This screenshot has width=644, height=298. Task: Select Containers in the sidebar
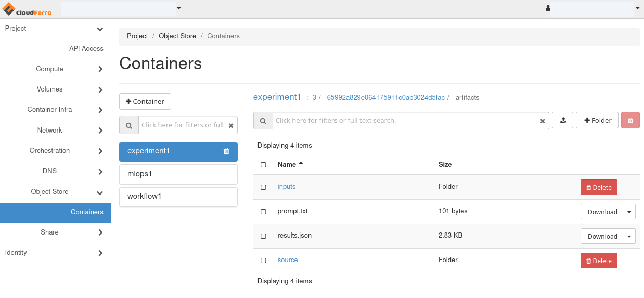(56, 212)
